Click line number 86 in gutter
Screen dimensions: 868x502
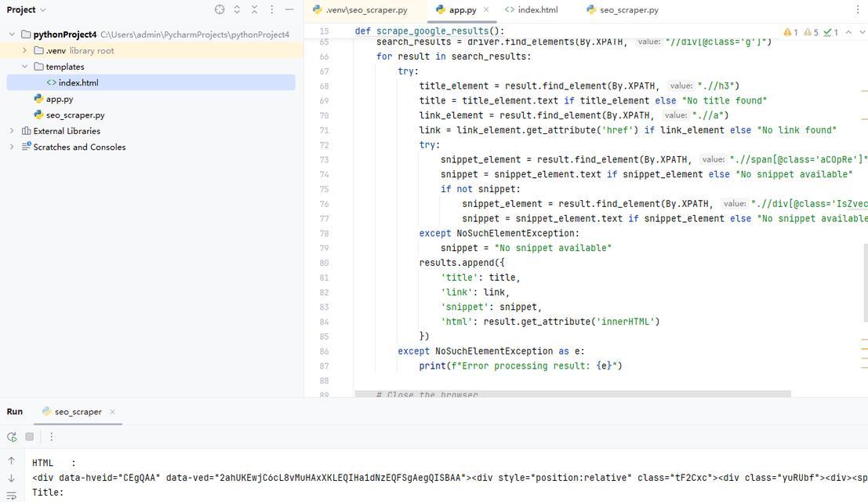324,351
